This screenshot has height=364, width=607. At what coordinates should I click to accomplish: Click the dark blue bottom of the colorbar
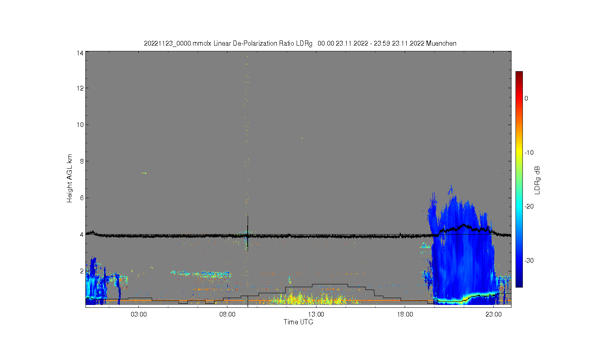tap(519, 284)
